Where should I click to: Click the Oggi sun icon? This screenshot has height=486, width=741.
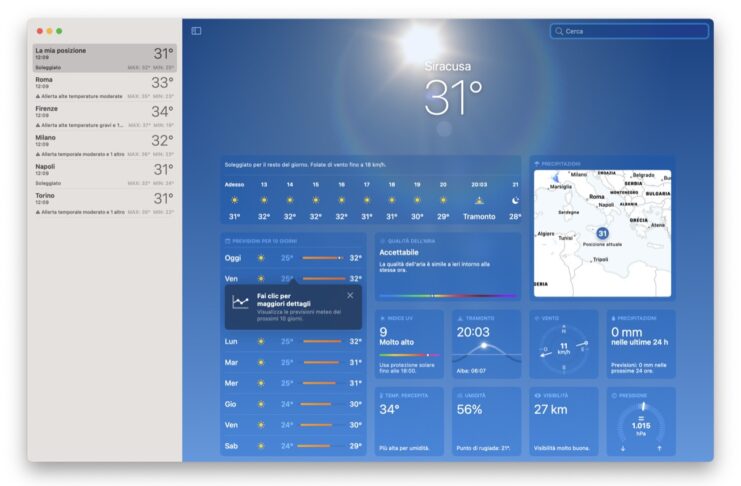tap(261, 258)
